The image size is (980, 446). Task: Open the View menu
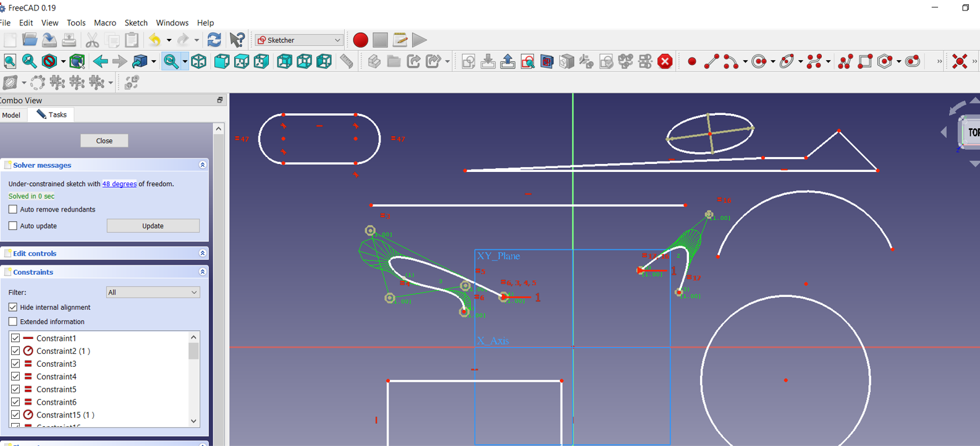[x=49, y=23]
